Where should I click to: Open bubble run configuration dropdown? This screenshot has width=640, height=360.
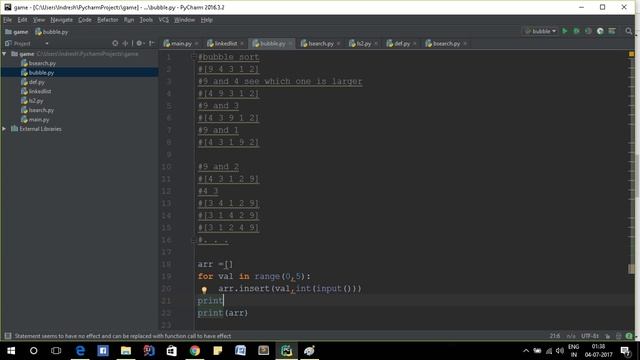pyautogui.click(x=541, y=31)
